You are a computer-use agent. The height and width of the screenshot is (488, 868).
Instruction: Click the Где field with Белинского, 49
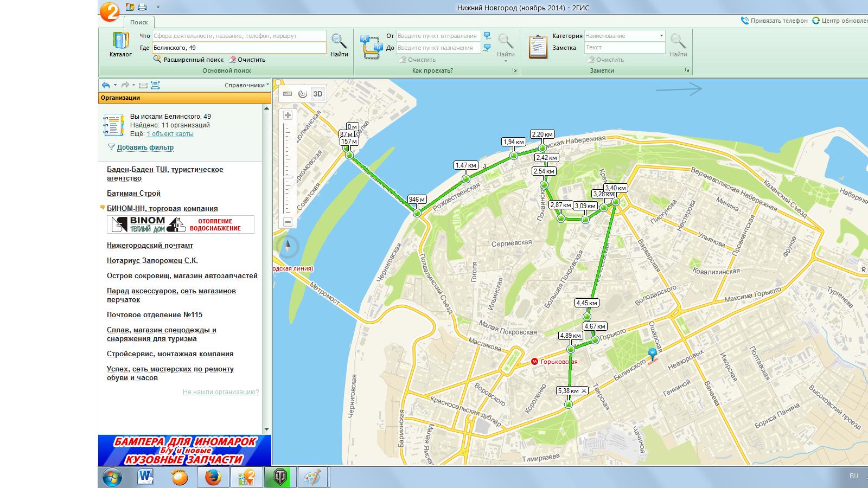[239, 48]
